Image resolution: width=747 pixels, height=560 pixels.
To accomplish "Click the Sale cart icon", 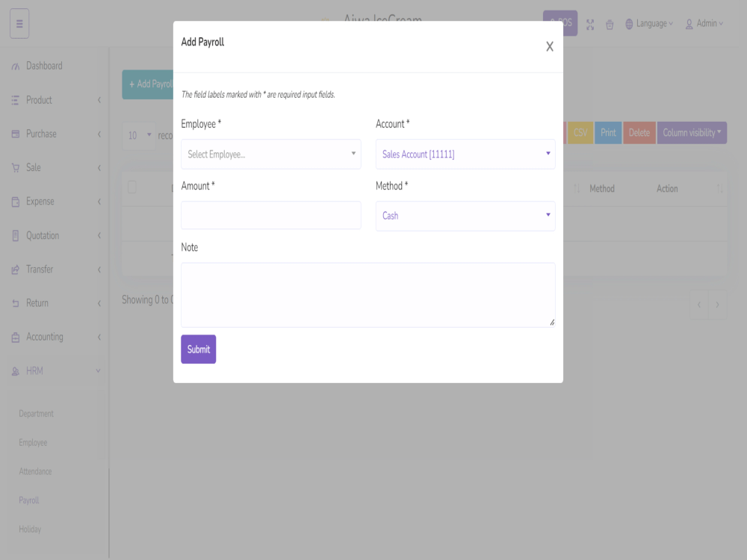I will click(15, 167).
